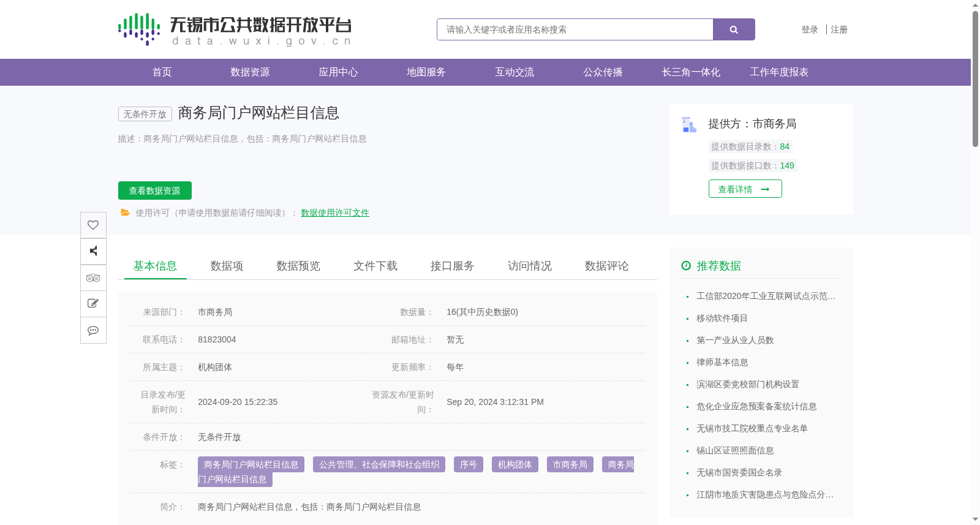Click the heart favorite icon in sidebar
Image resolution: width=980 pixels, height=525 pixels.
(x=93, y=225)
